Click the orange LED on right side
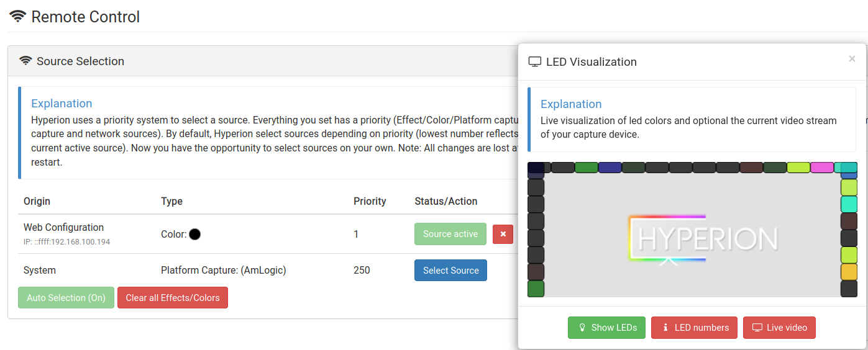The image size is (868, 350). click(x=849, y=272)
